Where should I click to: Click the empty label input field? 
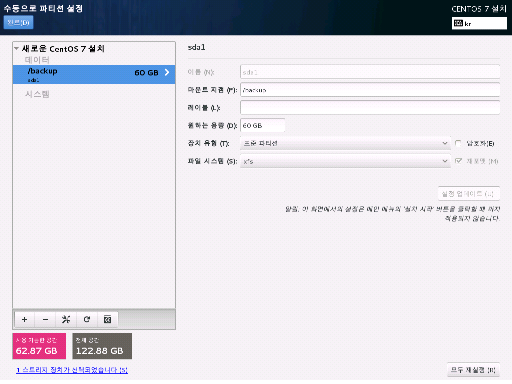(370, 108)
